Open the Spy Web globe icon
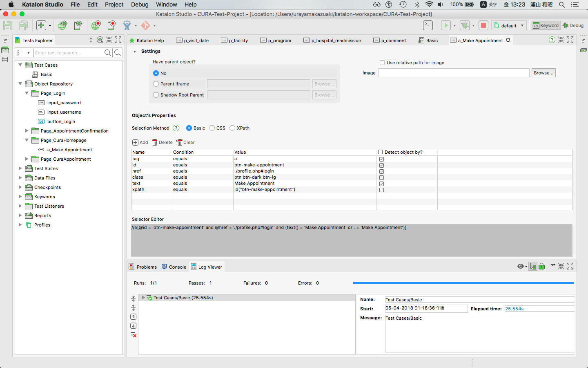The image size is (588, 368). pyautogui.click(x=62, y=25)
